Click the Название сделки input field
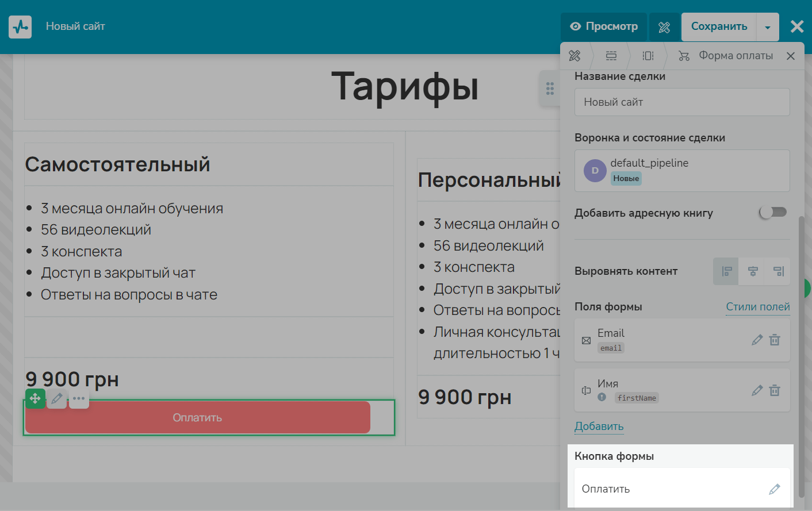This screenshot has height=511, width=812. 682,102
